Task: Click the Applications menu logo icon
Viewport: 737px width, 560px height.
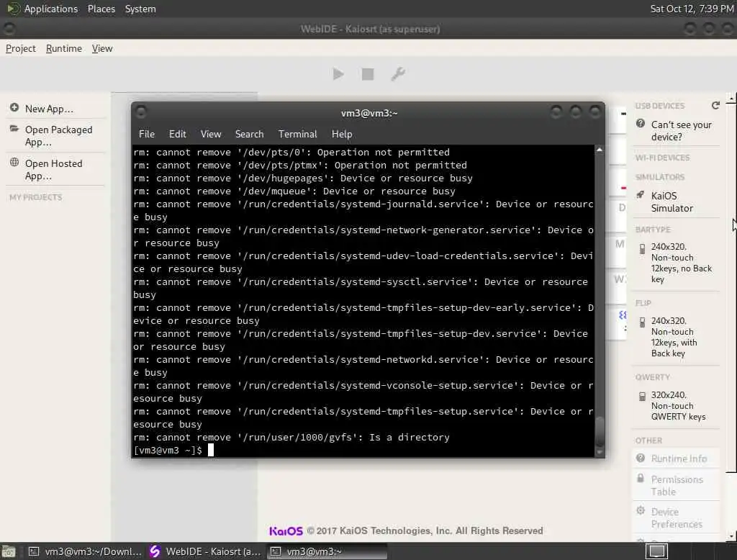Action: click(x=13, y=9)
